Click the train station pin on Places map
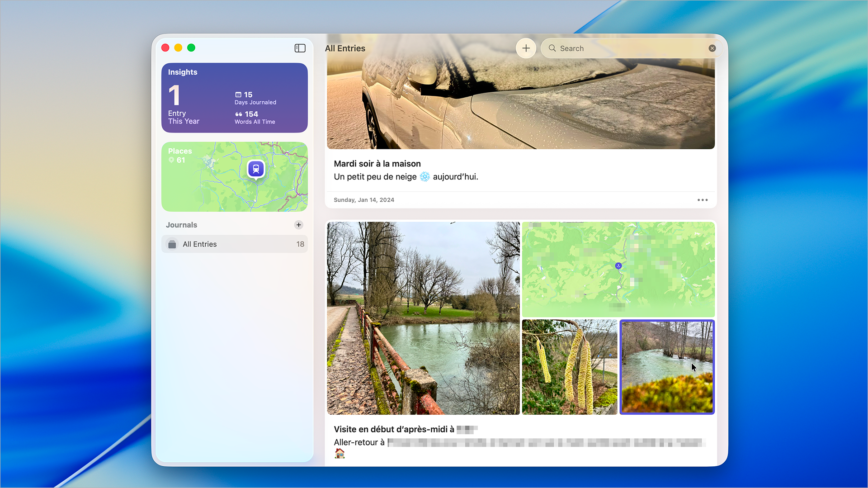The width and height of the screenshot is (868, 488). pos(256,169)
